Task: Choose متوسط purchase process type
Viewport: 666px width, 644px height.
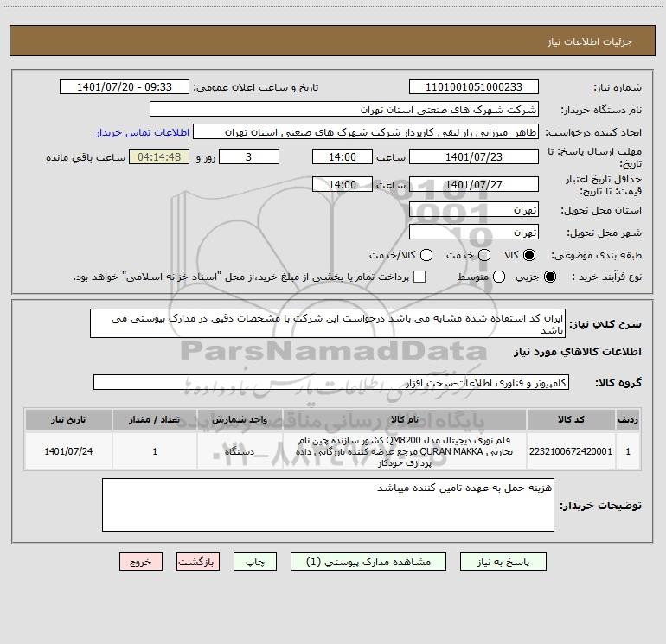Action: click(499, 277)
